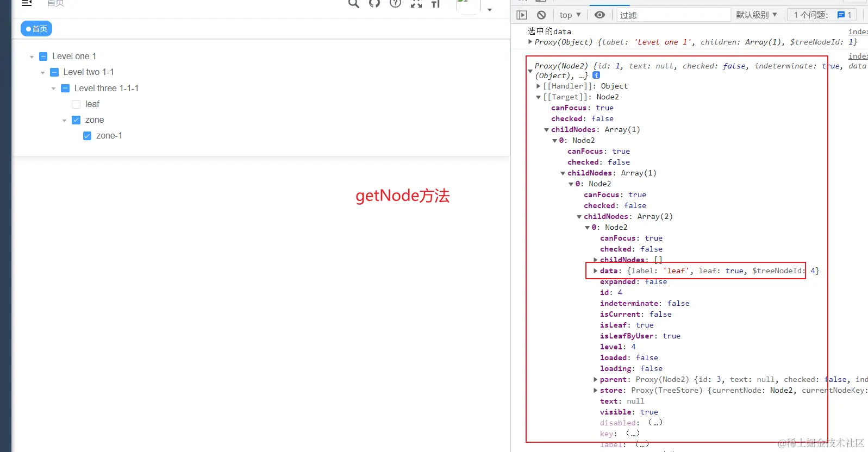
Task: Click the isLeafByUser: true property
Action: click(640, 336)
